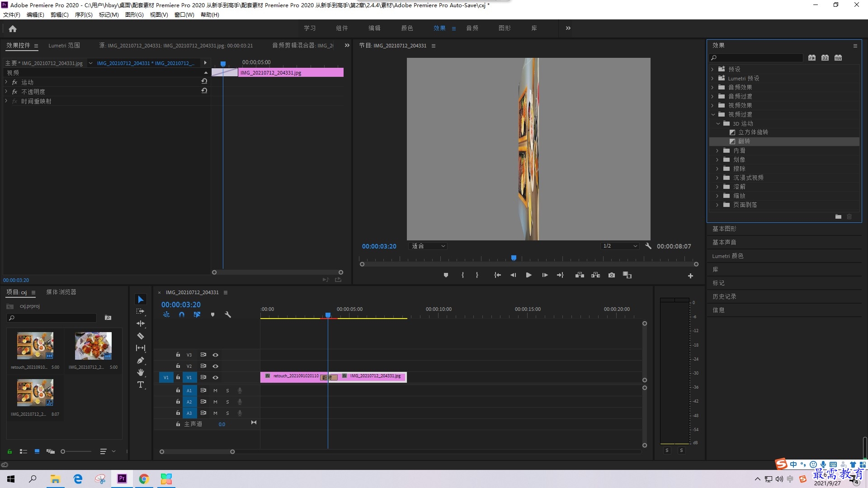Expand Audio Effects folder

(712, 87)
